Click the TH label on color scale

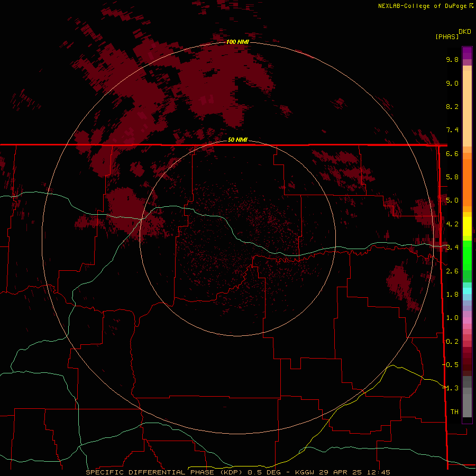454,411
